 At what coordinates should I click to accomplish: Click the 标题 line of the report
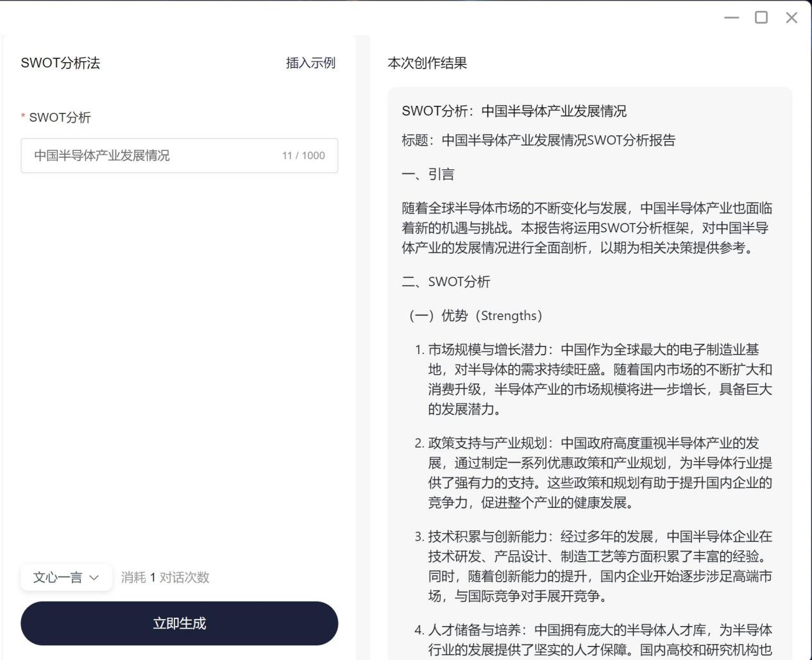(539, 140)
